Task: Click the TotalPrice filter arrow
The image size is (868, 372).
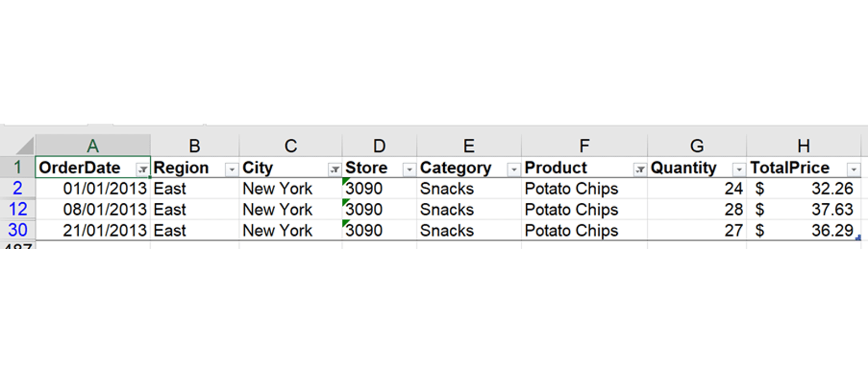Action: tap(854, 170)
